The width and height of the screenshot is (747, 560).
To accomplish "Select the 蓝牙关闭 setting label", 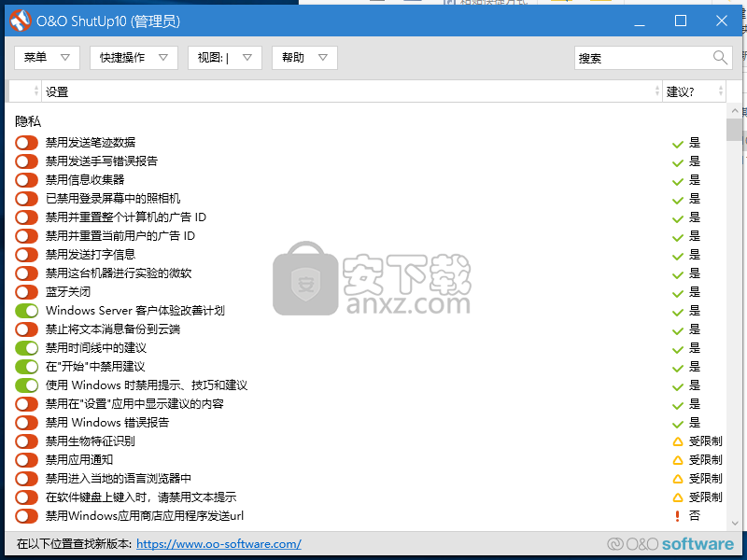I will click(67, 291).
